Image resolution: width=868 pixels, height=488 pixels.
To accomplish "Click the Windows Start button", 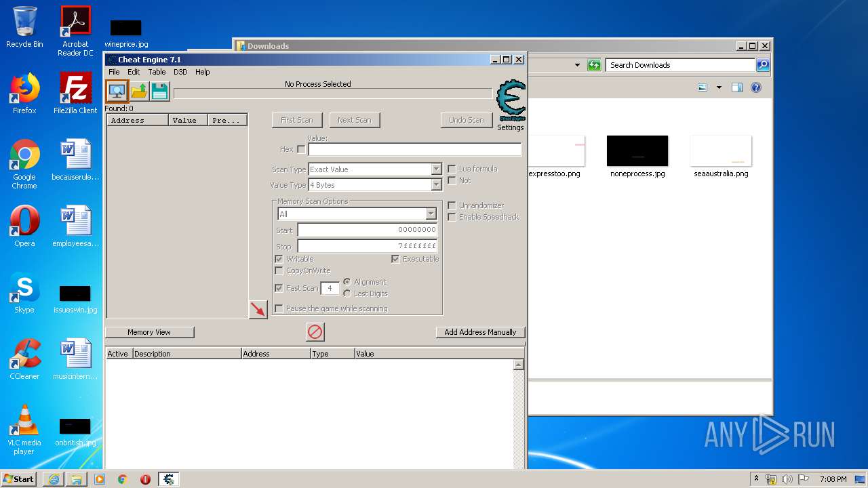I will pos(19,479).
